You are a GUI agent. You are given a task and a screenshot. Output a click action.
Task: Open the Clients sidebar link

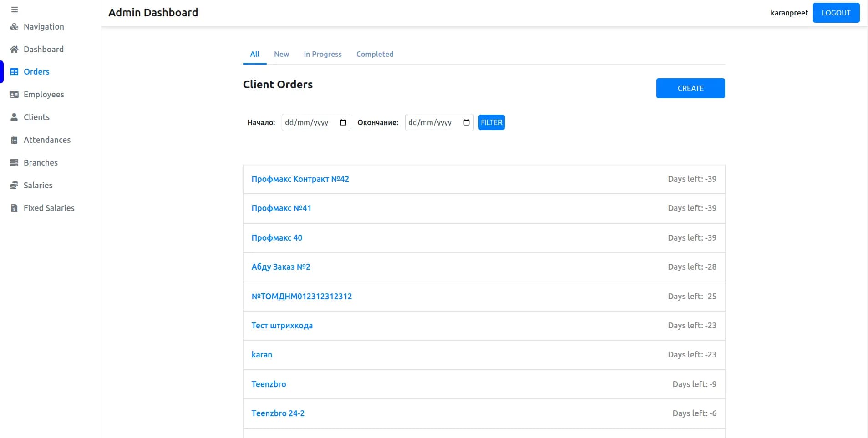36,117
